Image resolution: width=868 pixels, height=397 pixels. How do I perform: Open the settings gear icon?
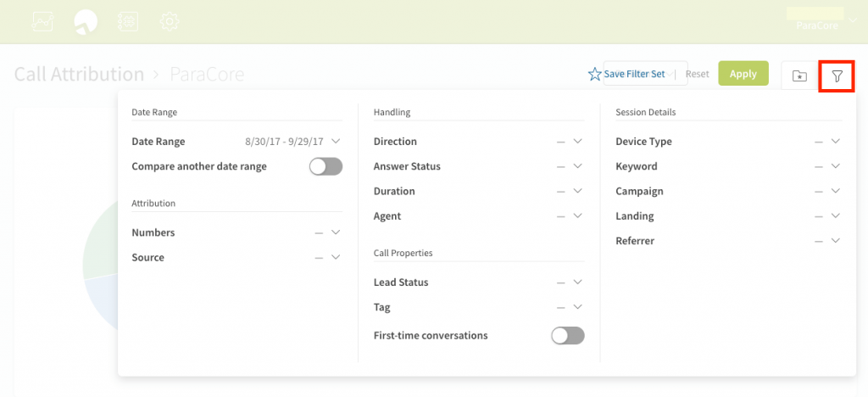170,21
